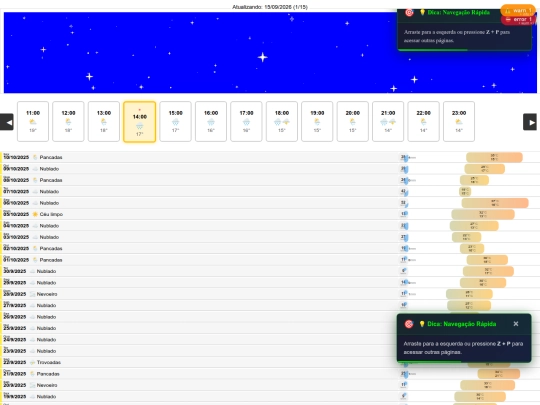Click the rain and sun icons in the 21:00 card
This screenshot has height=405, width=540.
point(388,122)
